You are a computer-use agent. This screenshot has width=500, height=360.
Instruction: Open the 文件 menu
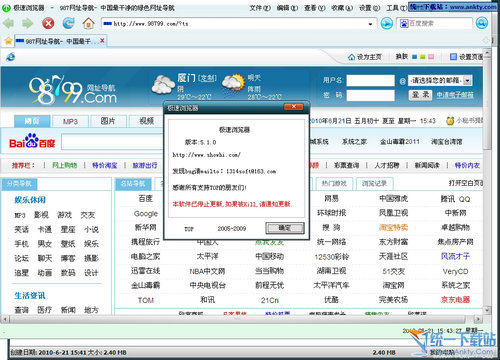(x=260, y=8)
